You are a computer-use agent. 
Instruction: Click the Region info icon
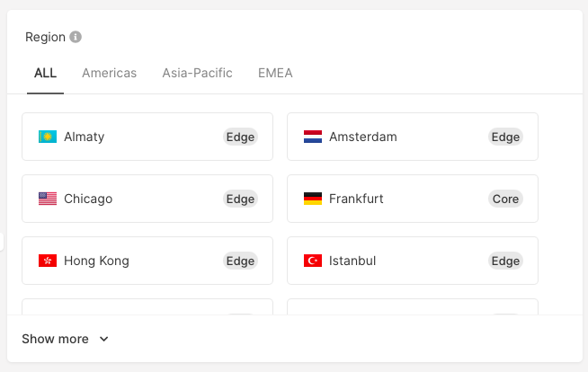76,37
